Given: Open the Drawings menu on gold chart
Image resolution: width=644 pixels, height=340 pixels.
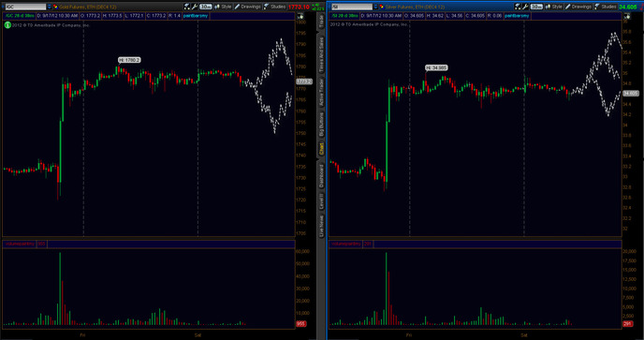Looking at the screenshot, I should 248,7.
